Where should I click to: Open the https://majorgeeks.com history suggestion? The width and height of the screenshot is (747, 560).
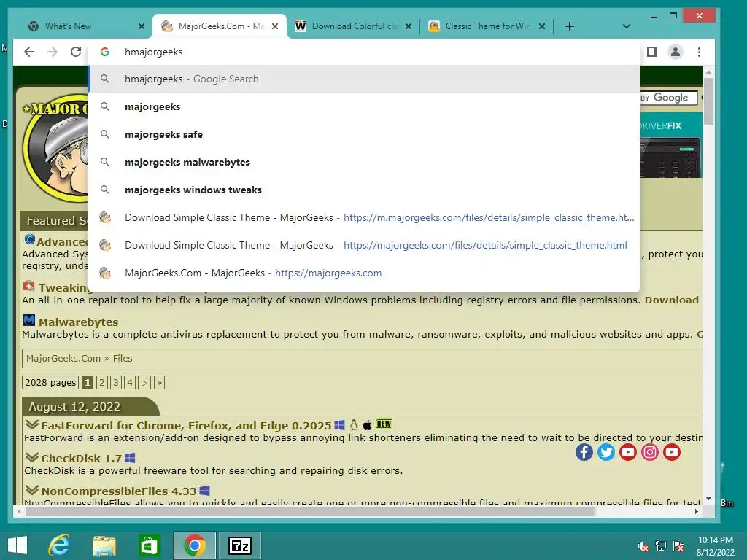pyautogui.click(x=364, y=273)
